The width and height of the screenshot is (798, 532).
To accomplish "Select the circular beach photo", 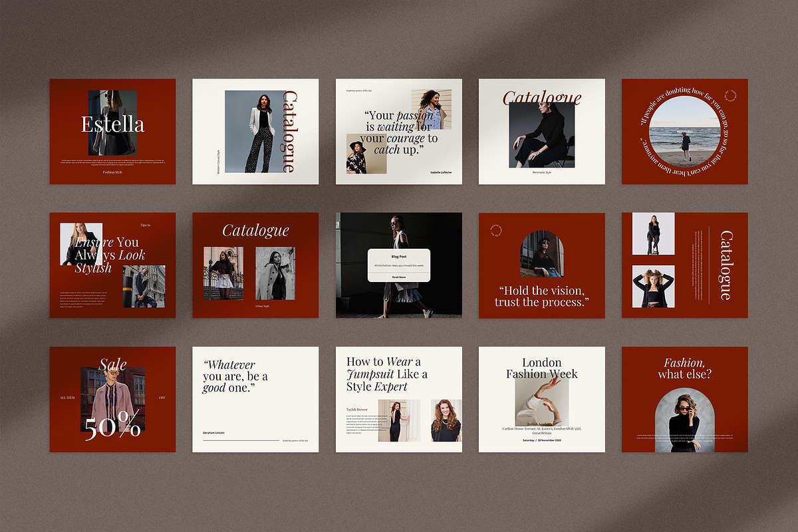I will (684, 131).
